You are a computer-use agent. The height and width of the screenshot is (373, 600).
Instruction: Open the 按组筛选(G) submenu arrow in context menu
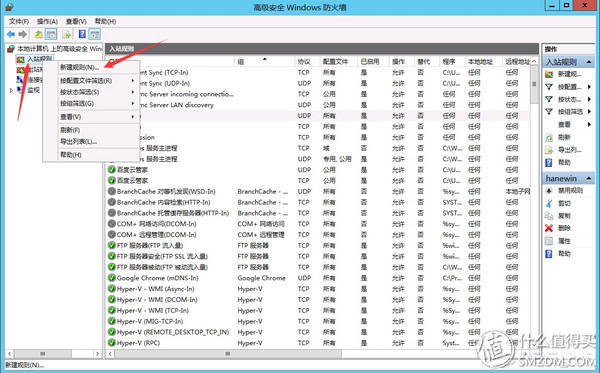click(132, 103)
